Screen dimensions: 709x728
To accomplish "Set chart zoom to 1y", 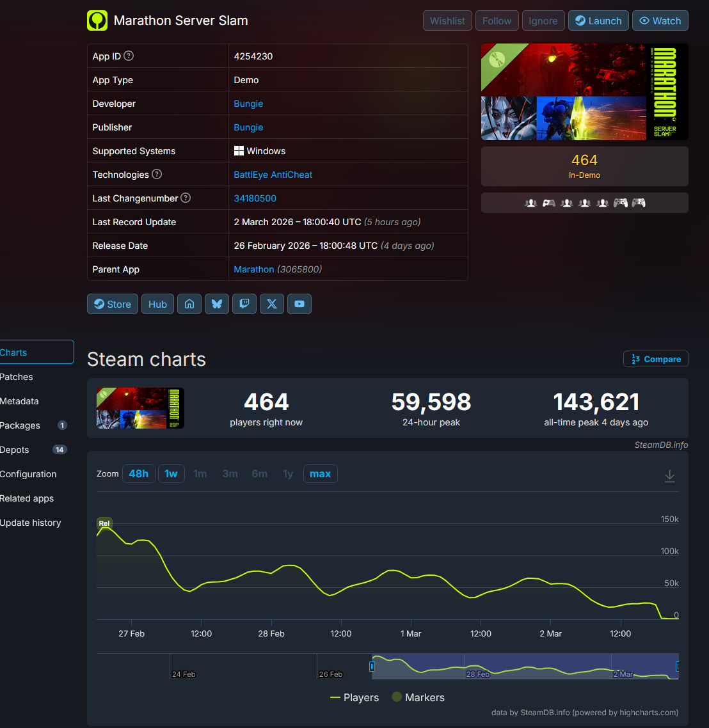I will click(288, 473).
